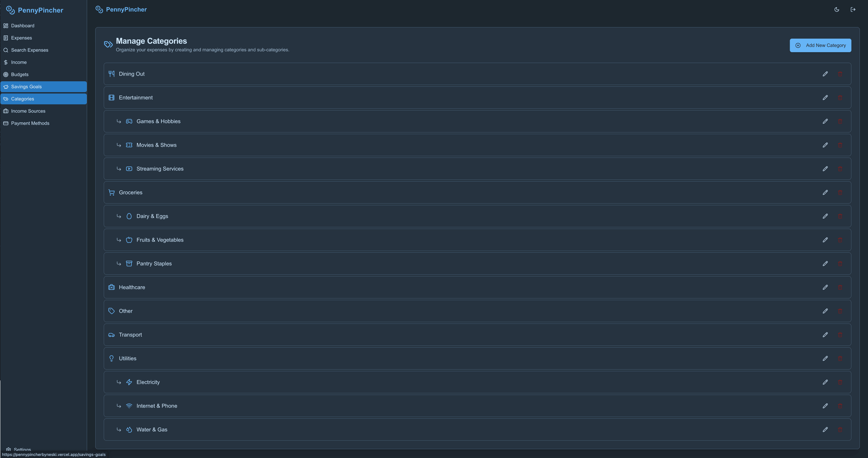
Task: Delete the Transport category
Action: pyautogui.click(x=840, y=335)
